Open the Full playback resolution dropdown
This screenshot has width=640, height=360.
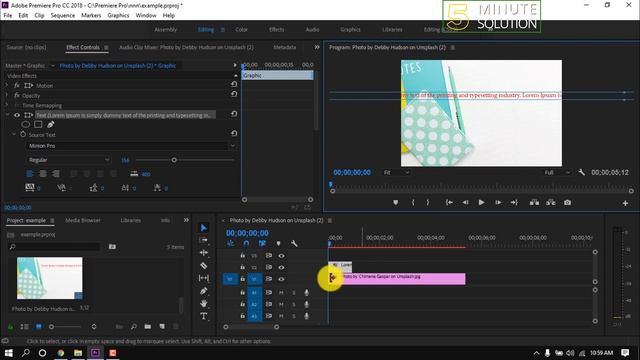(x=558, y=173)
